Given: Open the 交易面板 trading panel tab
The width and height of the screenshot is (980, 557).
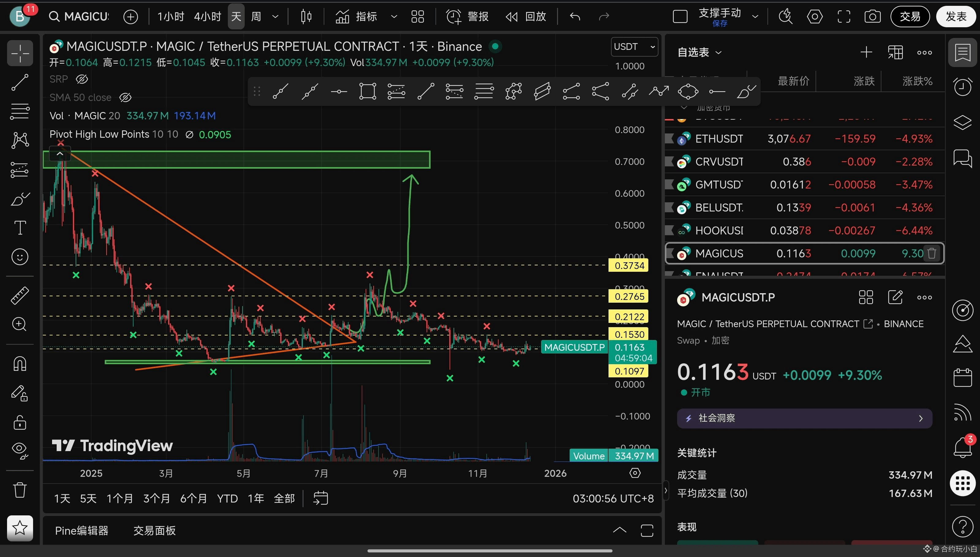Looking at the screenshot, I should click(154, 530).
